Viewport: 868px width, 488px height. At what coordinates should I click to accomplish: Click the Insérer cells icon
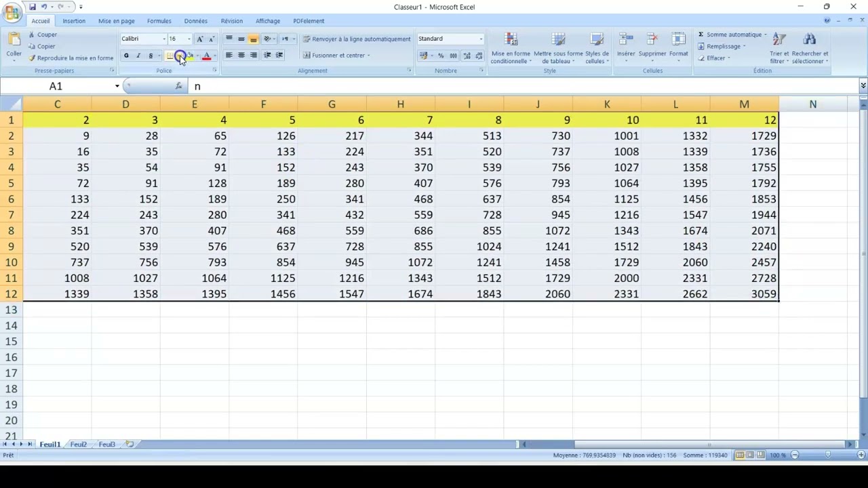coord(626,40)
